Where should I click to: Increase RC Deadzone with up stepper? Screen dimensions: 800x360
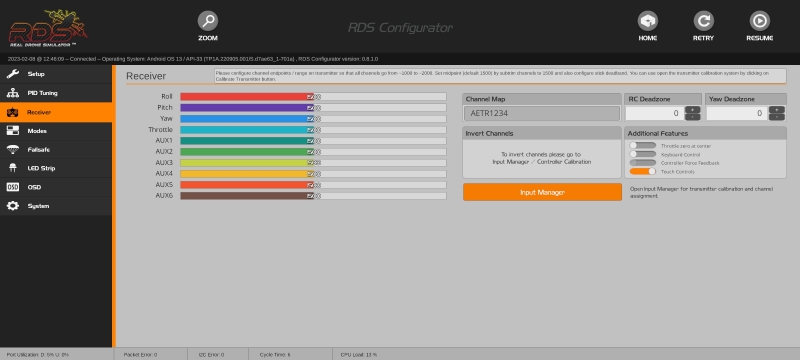pos(692,110)
